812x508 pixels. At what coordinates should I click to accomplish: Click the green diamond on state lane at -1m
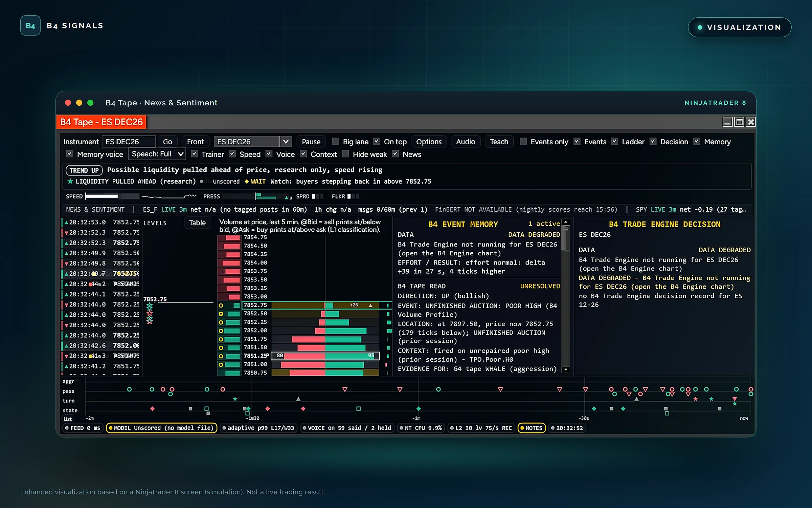419,409
